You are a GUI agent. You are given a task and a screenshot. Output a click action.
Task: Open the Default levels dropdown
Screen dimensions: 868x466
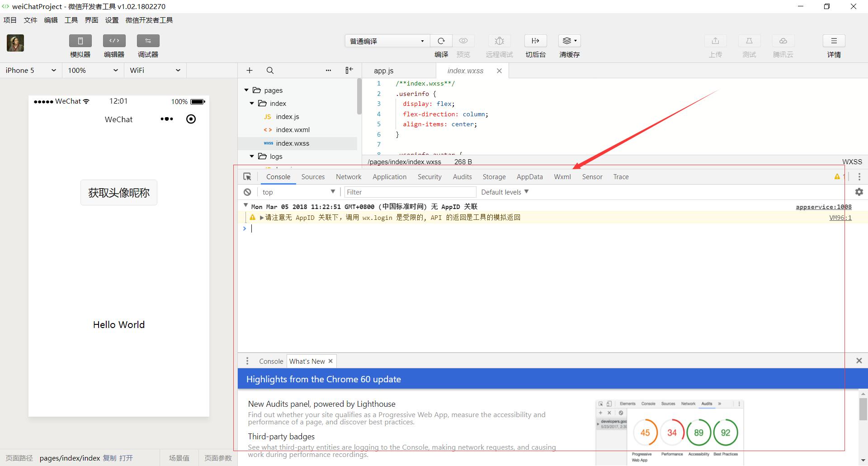[x=505, y=192]
